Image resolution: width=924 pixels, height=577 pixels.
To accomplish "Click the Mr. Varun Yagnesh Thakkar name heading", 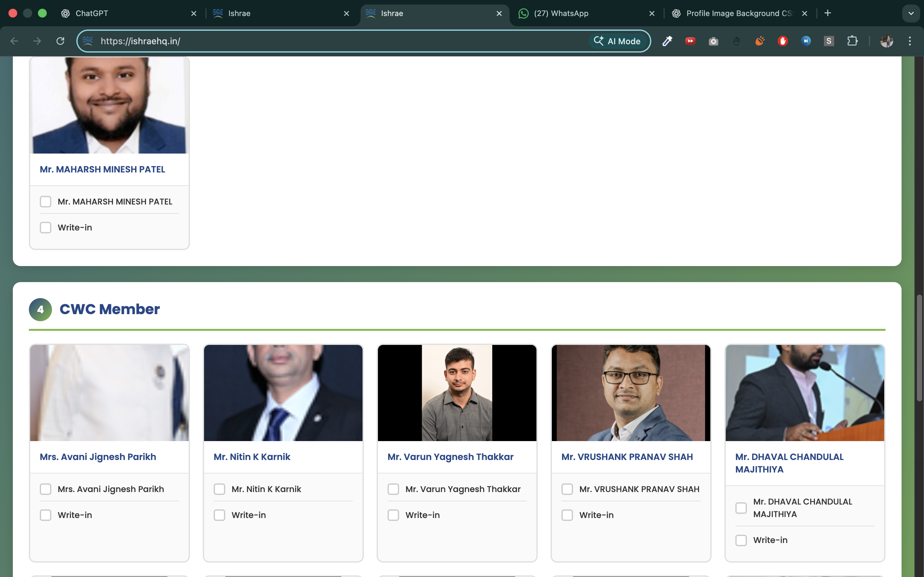I will click(450, 457).
